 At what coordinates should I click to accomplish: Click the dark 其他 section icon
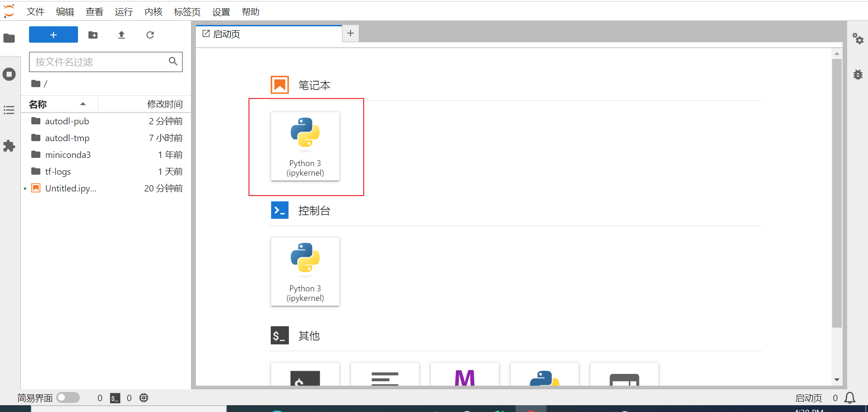click(x=280, y=335)
